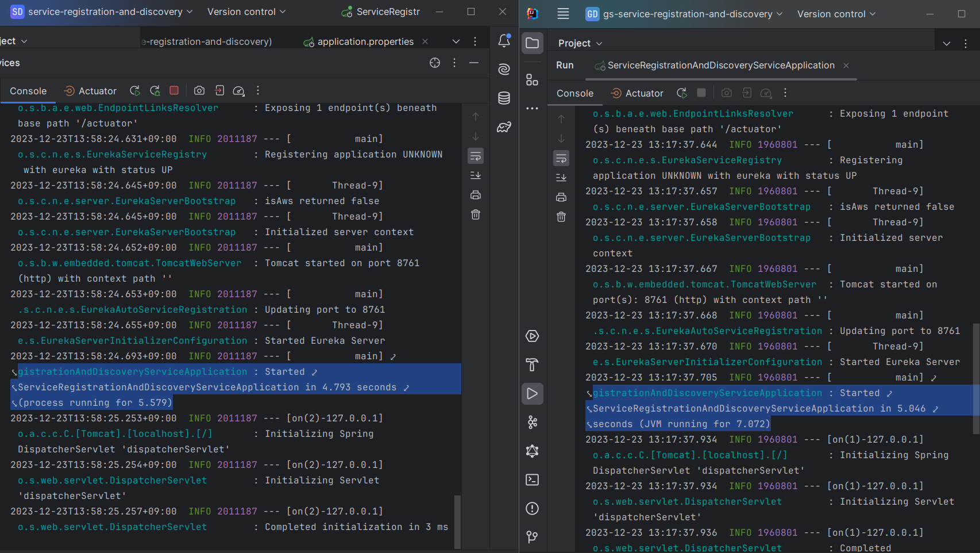
Task: Hide the Services panel with minimize dash
Action: click(x=474, y=63)
